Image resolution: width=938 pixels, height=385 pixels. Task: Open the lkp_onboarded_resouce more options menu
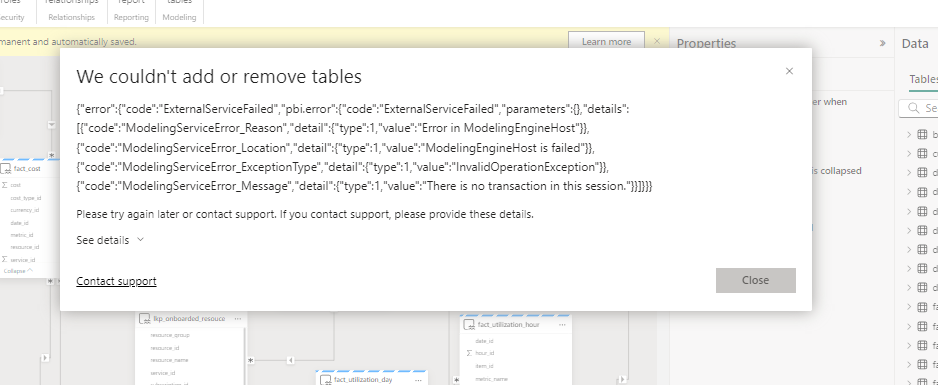(x=237, y=319)
